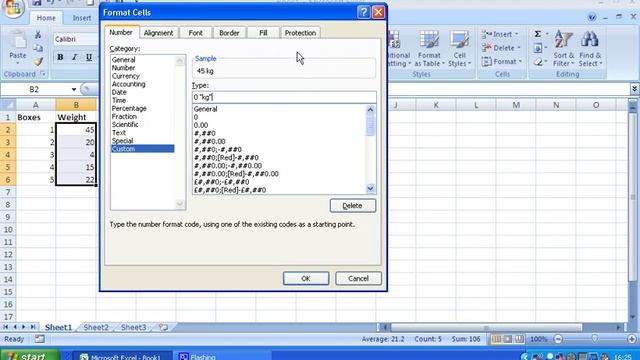Select the #,##0.00 format code
640x360 pixels.
pos(209,141)
